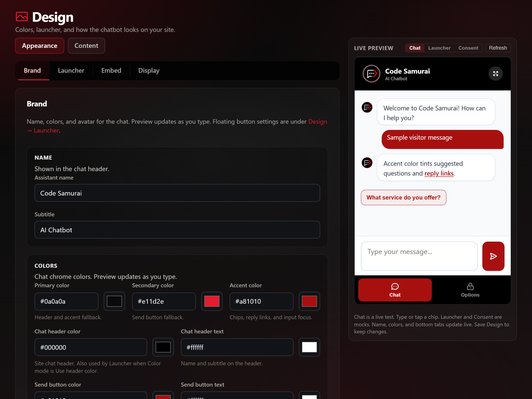Image resolution: width=532 pixels, height=399 pixels.
Task: Focus the Subtitle field
Action: pos(177,230)
